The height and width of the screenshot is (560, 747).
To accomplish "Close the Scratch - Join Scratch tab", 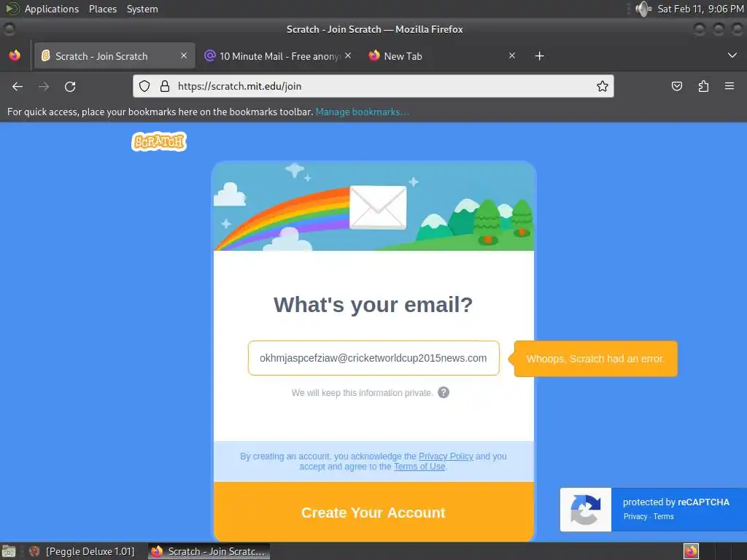I will click(x=184, y=55).
